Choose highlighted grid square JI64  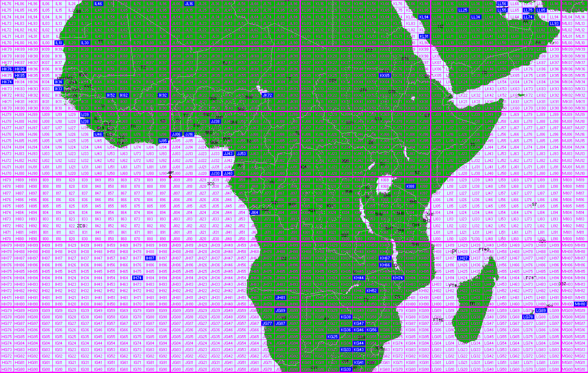(255, 212)
